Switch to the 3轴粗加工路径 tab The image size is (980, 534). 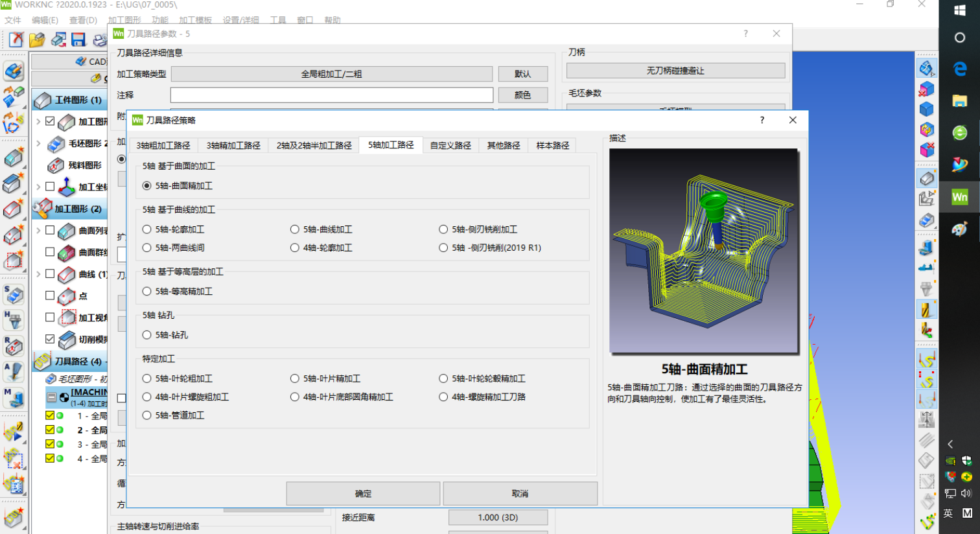coord(163,145)
